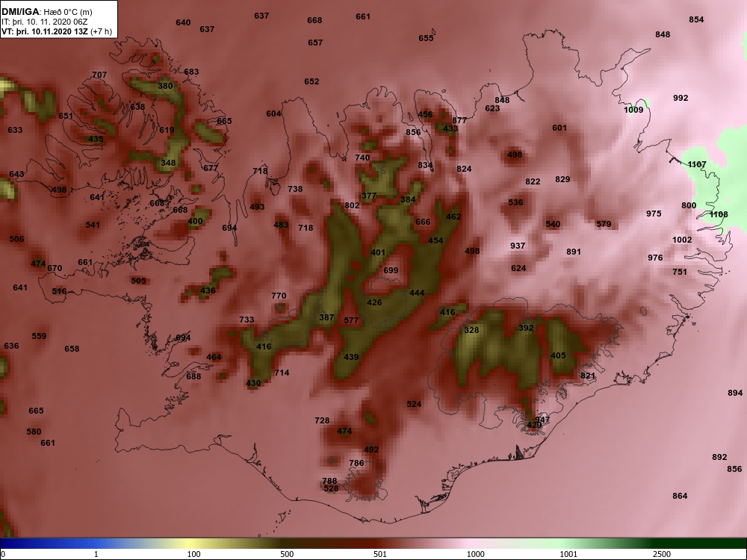Select the map value '937'
This screenshot has height=560, width=747.
pos(518,246)
